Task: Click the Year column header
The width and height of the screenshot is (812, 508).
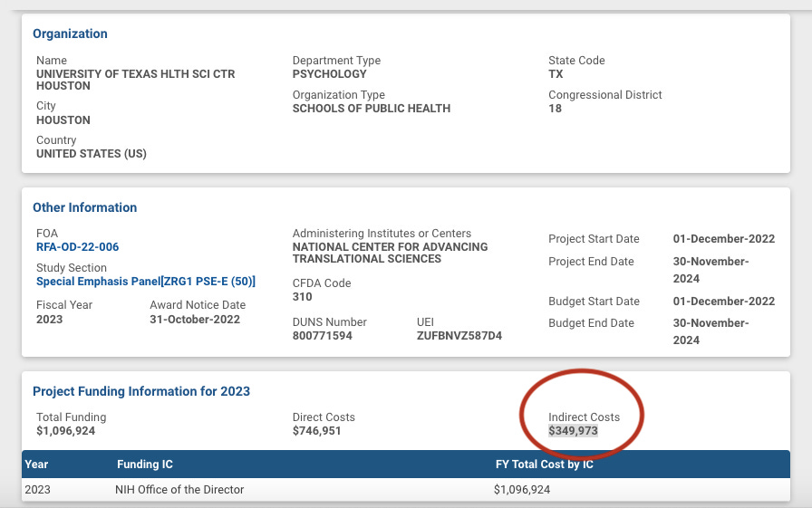Action: click(36, 464)
